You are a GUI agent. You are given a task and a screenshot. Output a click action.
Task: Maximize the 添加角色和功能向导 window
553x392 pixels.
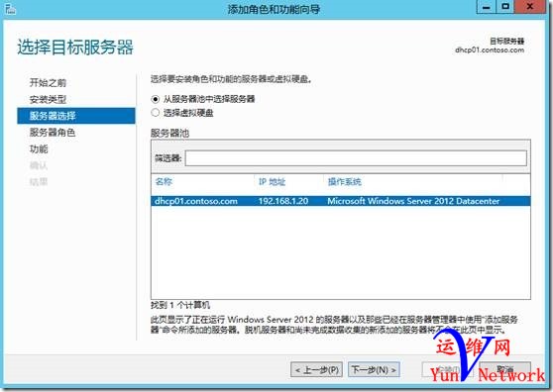click(505, 7)
